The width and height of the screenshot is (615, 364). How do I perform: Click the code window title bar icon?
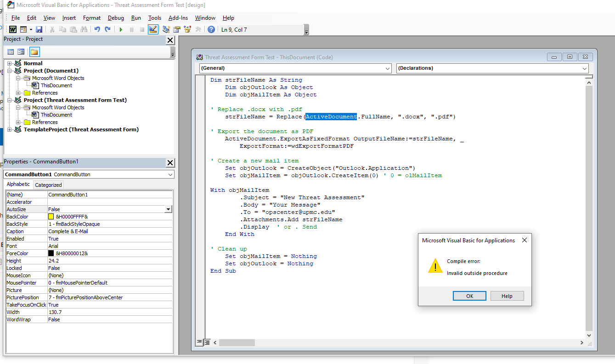click(199, 57)
